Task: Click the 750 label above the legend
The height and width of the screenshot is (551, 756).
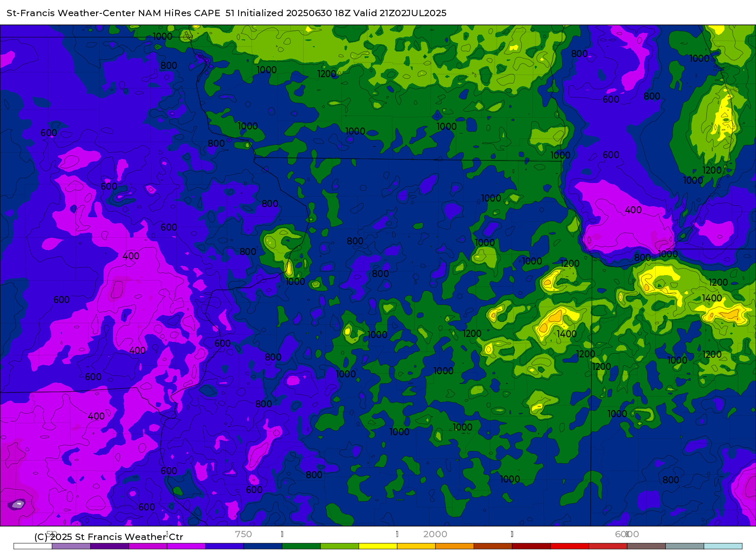Action: [x=243, y=534]
